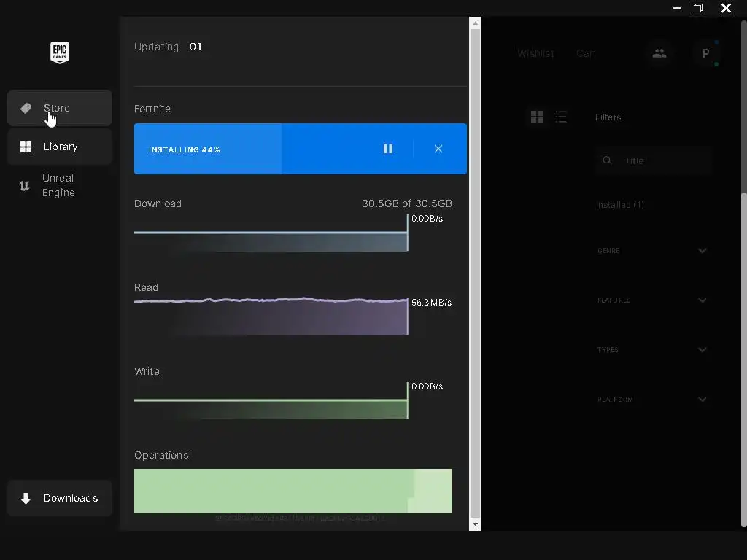The width and height of the screenshot is (747, 560).
Task: Open the profile P avatar
Action: (x=705, y=53)
